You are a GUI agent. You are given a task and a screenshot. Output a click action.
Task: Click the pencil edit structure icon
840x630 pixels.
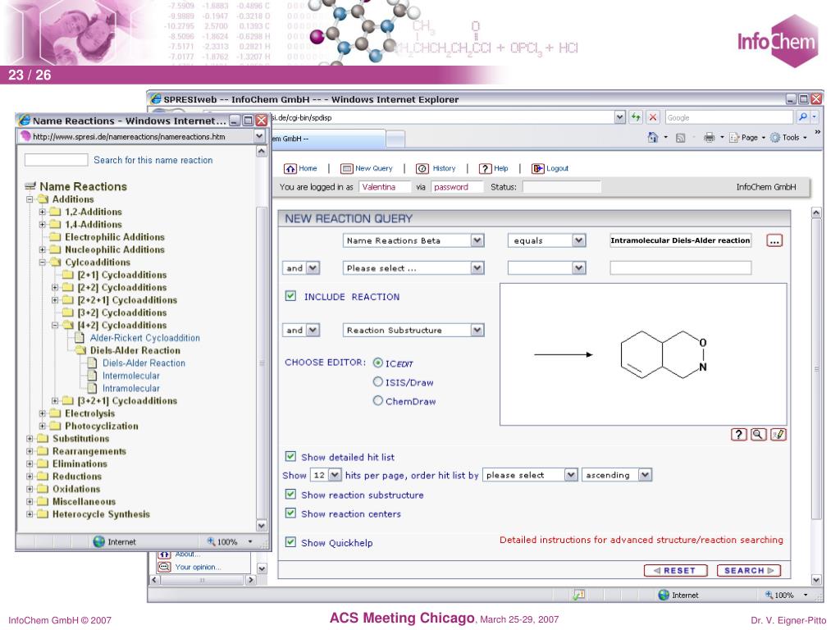coord(778,435)
